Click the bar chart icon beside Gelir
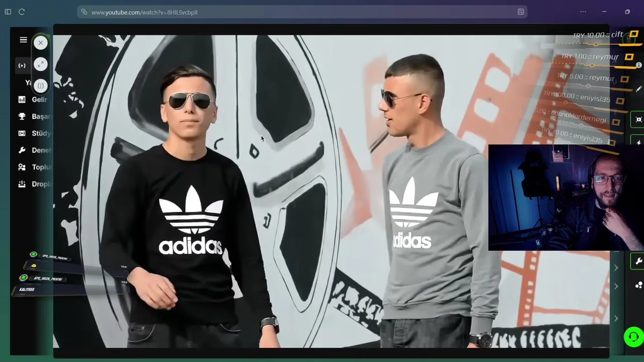Viewport: 644px width, 362px height. 22,100
